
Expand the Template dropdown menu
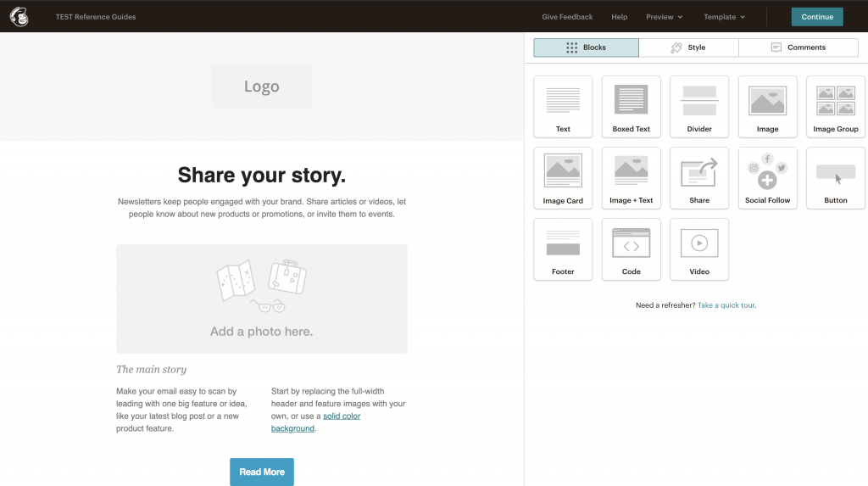[x=724, y=17]
